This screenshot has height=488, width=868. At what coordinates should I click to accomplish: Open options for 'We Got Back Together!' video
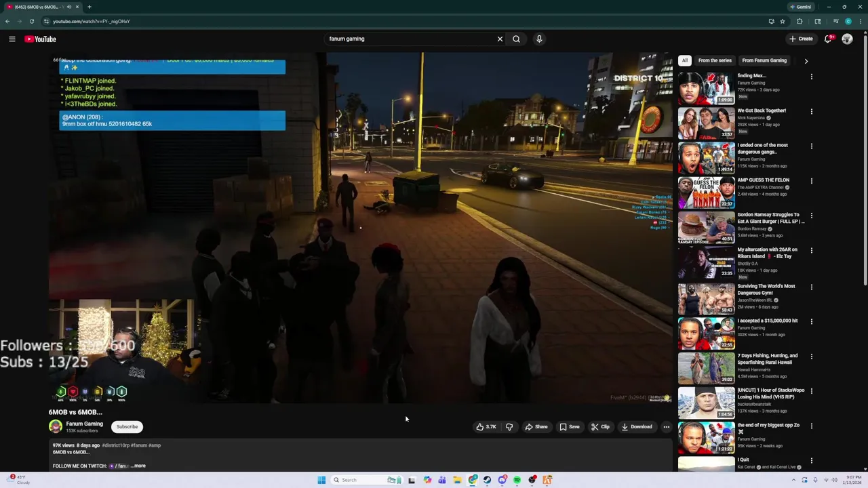click(x=811, y=111)
